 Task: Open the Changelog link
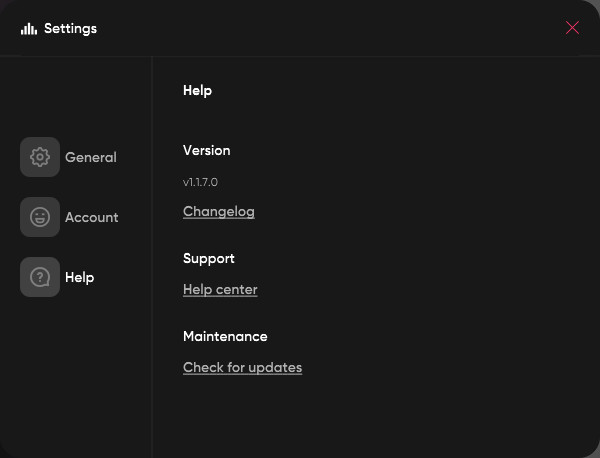[218, 211]
